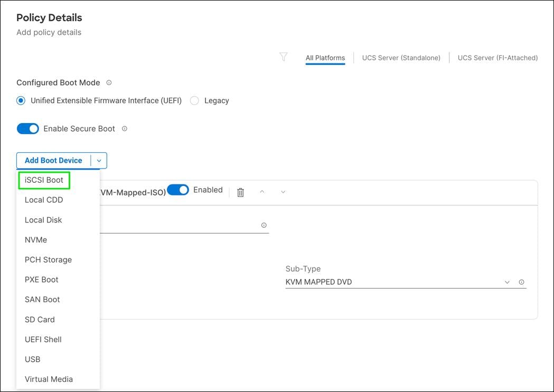Image resolution: width=554 pixels, height=392 pixels.
Task: Click the Add Boot Device button
Action: click(x=53, y=161)
